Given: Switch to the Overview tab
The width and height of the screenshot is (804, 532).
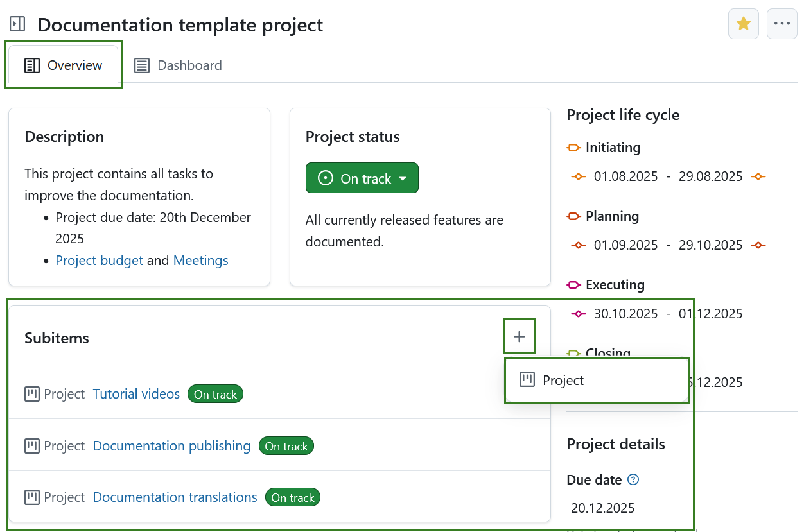Looking at the screenshot, I should pos(64,65).
